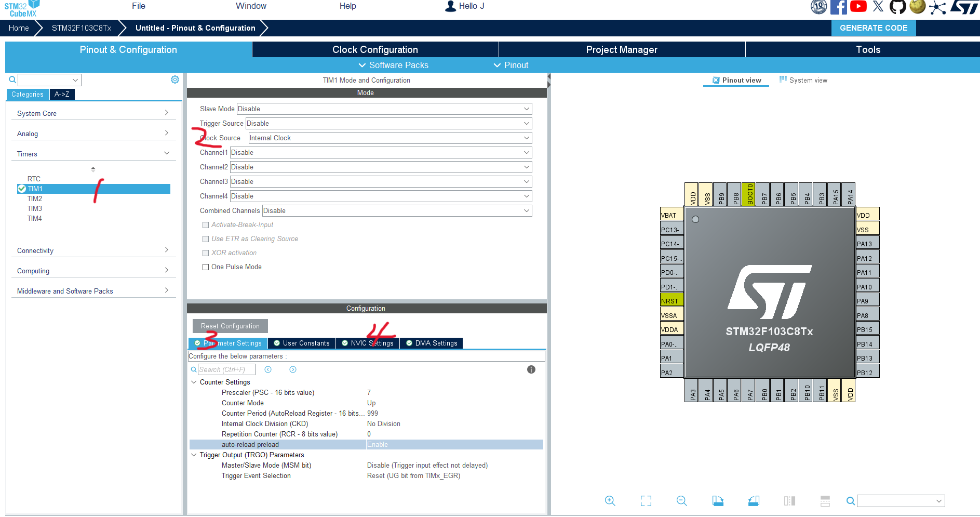Click the STM32F103C8Tx breadcrumb

point(82,28)
